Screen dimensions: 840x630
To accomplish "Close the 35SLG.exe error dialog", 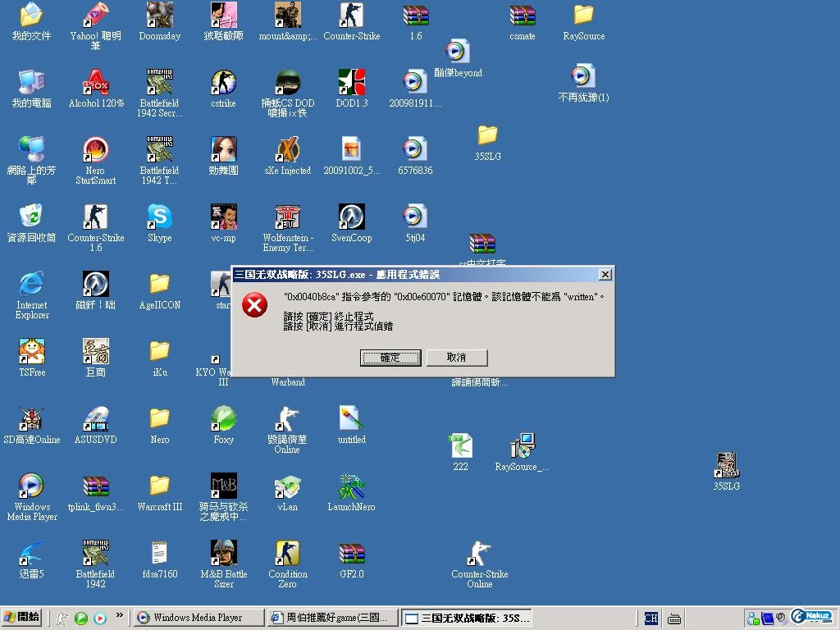I will point(605,275).
